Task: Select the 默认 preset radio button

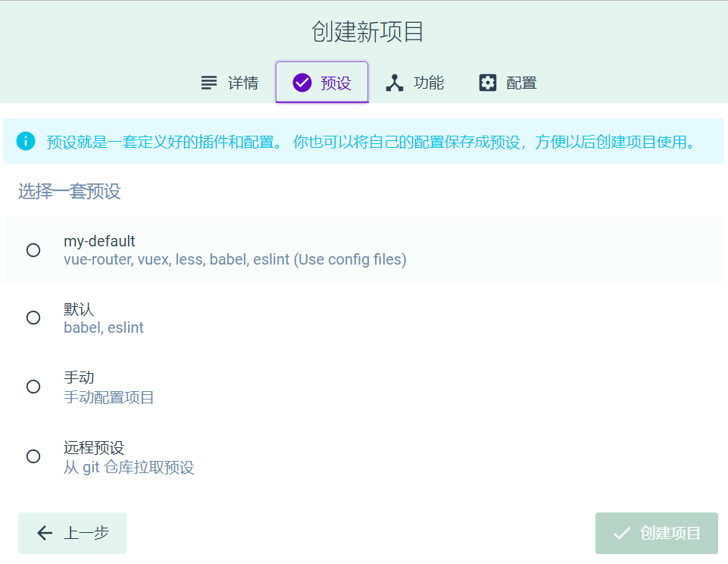Action: coord(33,318)
